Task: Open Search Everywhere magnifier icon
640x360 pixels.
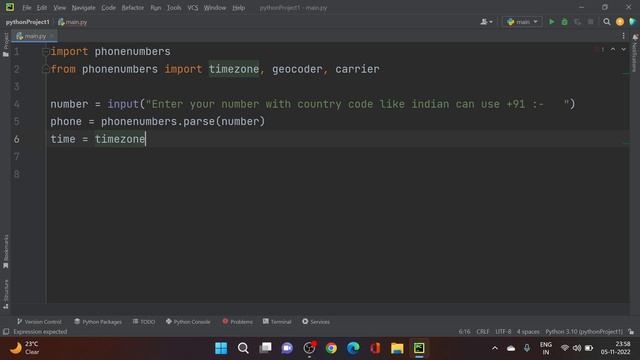Action: pos(607,22)
